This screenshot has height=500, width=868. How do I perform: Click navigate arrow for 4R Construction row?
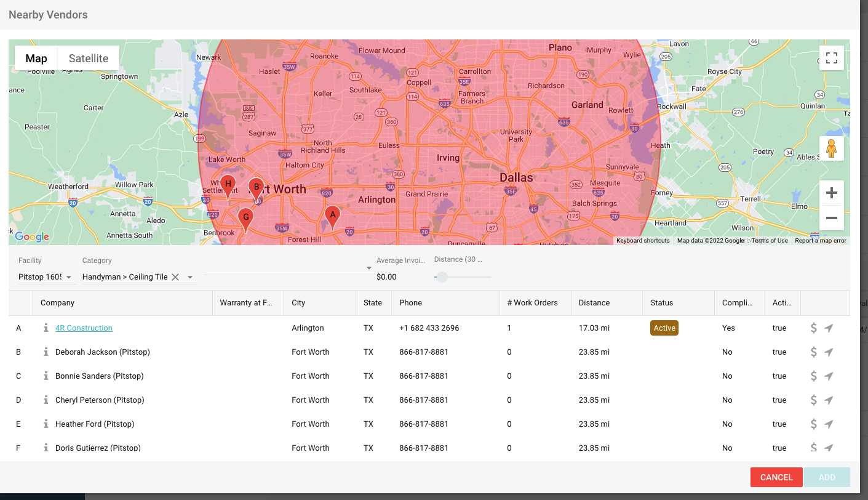pyautogui.click(x=829, y=328)
